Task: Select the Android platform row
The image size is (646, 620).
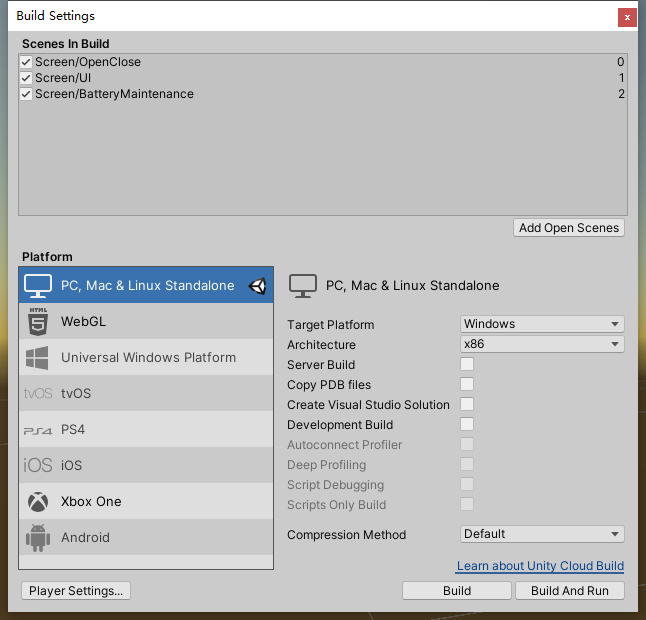Action: [x=146, y=537]
